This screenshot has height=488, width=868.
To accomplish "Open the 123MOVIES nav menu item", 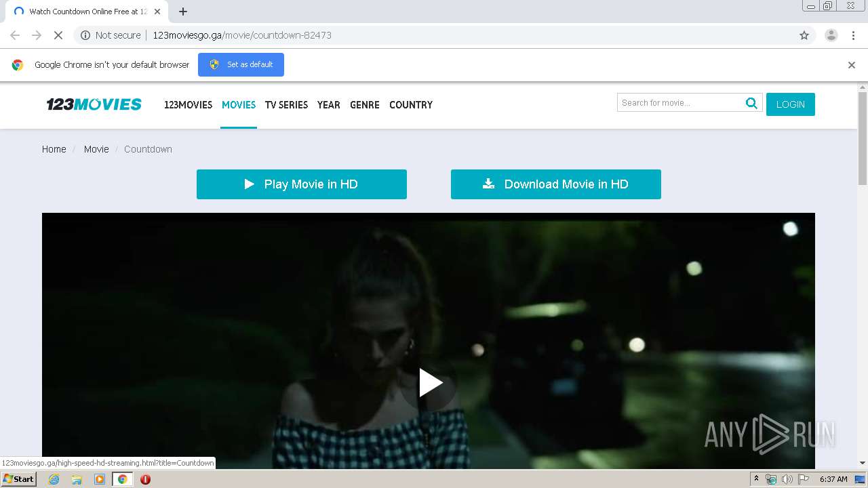I will tap(188, 105).
